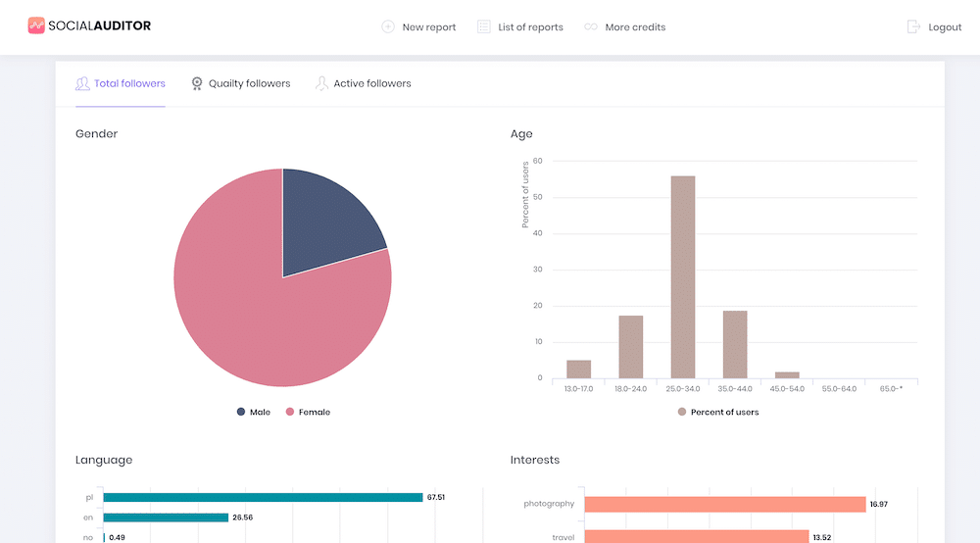
Task: Click the Logout door icon
Action: pos(914,26)
